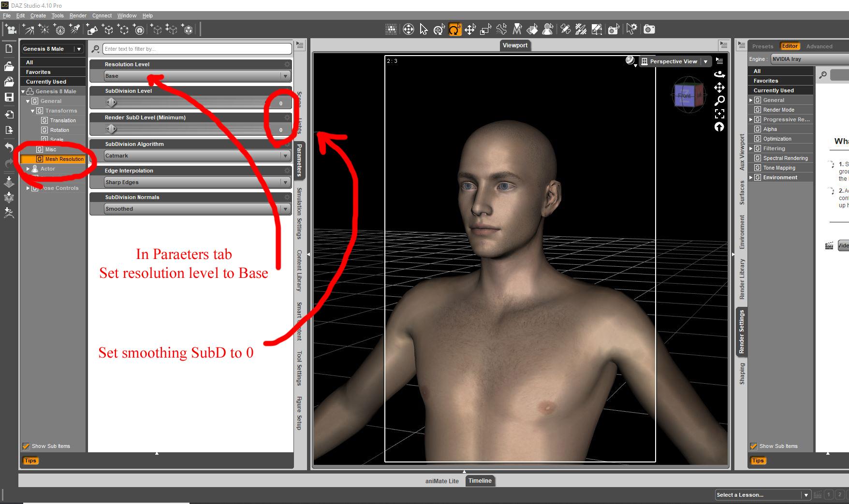This screenshot has width=849, height=504.
Task: Undo the last action
Action: click(9, 147)
